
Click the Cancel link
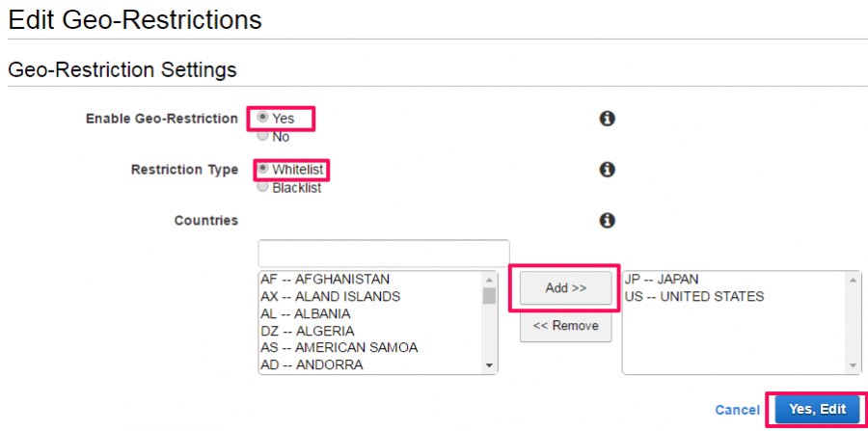point(738,410)
